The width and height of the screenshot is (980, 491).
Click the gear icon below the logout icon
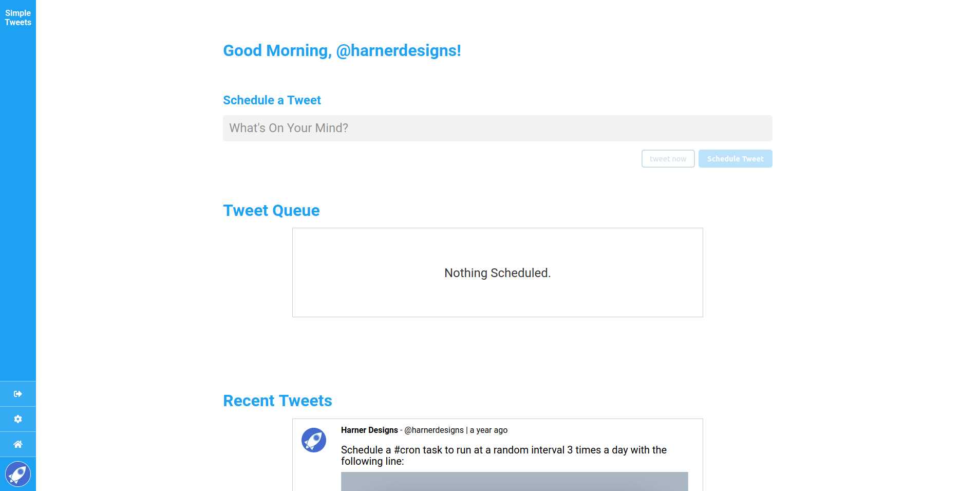(x=18, y=419)
